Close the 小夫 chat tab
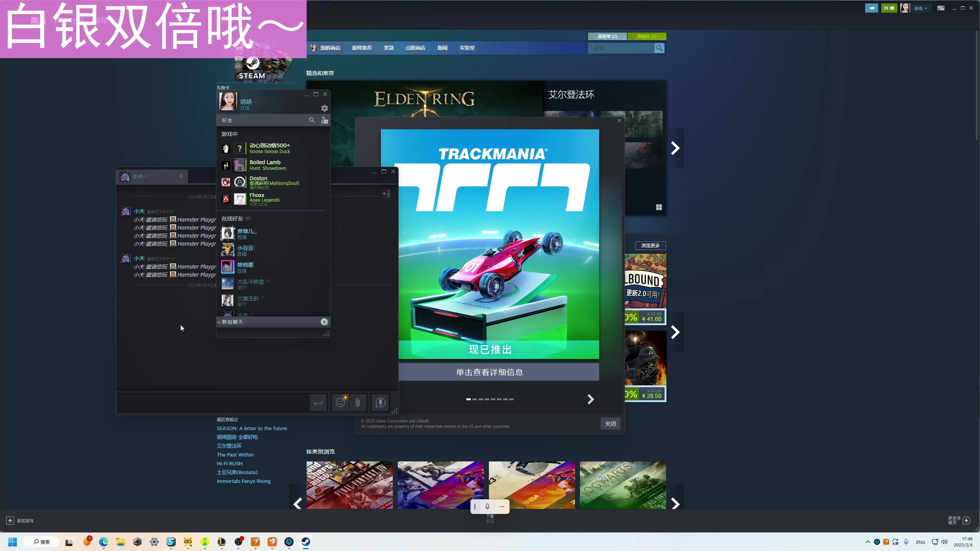 pyautogui.click(x=181, y=176)
